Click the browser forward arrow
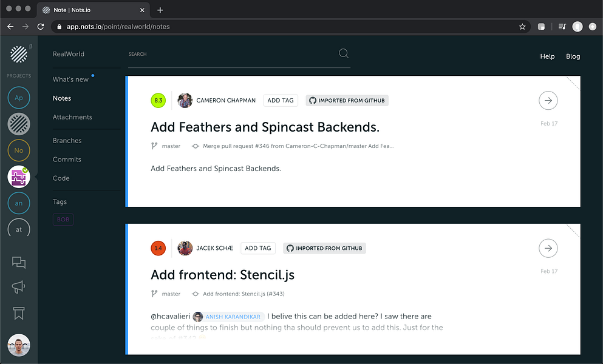Screen dimensions: 603x364 click(x=26, y=27)
